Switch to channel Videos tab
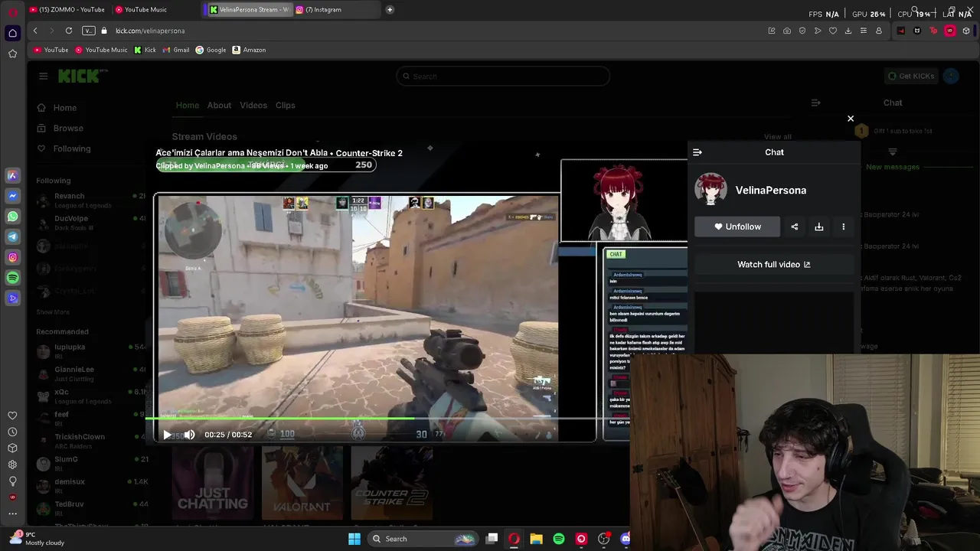The width and height of the screenshot is (980, 551). pos(253,105)
